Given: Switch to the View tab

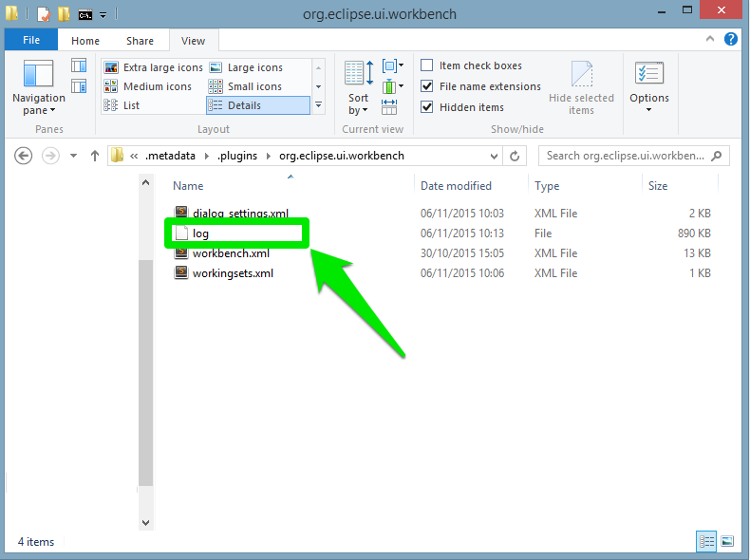Looking at the screenshot, I should click(x=194, y=41).
